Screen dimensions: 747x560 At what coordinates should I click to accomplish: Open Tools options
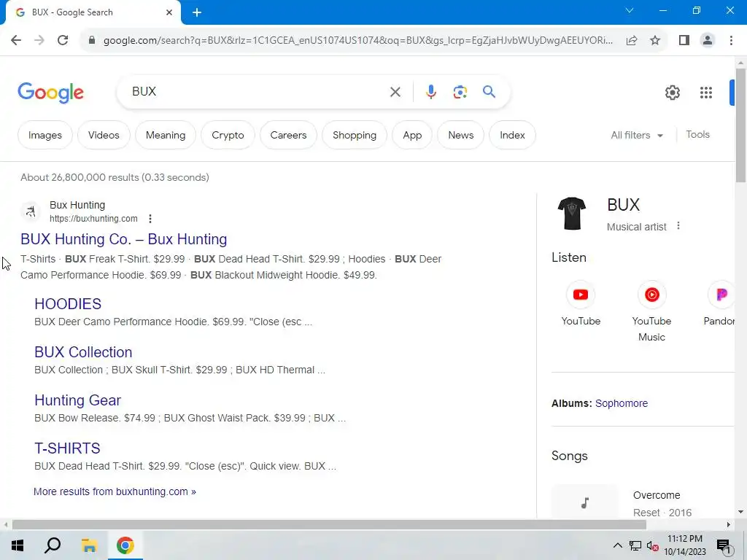tap(697, 135)
